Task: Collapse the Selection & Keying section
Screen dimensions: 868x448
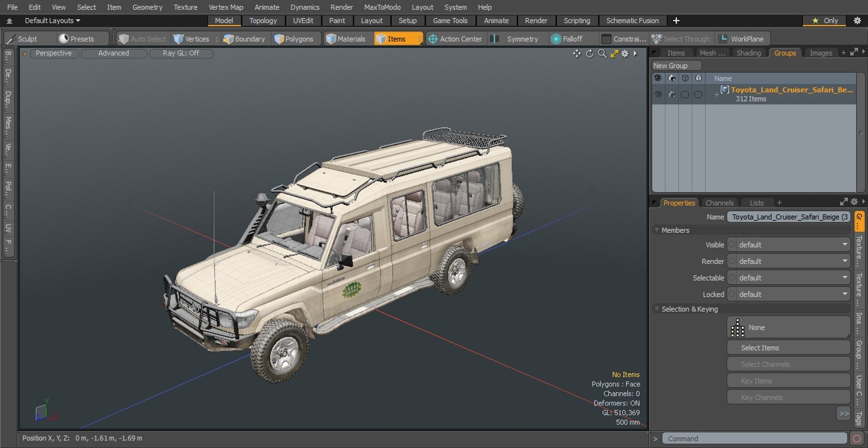Action: coord(657,309)
